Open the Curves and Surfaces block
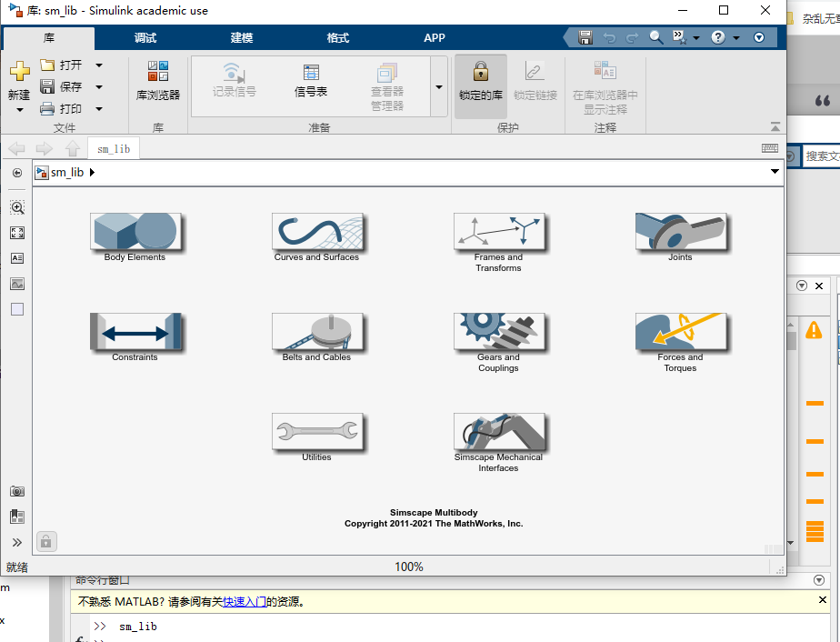Viewport: 840px width, 642px height. tap(317, 232)
